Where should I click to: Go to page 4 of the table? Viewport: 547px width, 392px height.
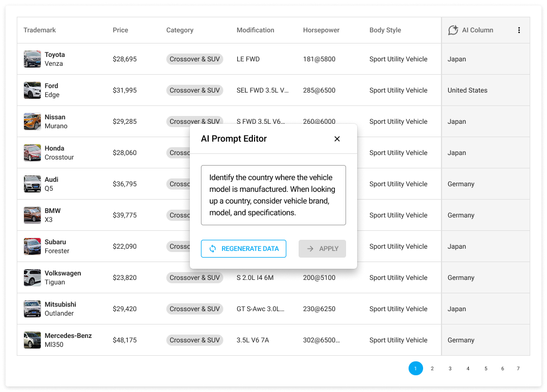(468, 369)
